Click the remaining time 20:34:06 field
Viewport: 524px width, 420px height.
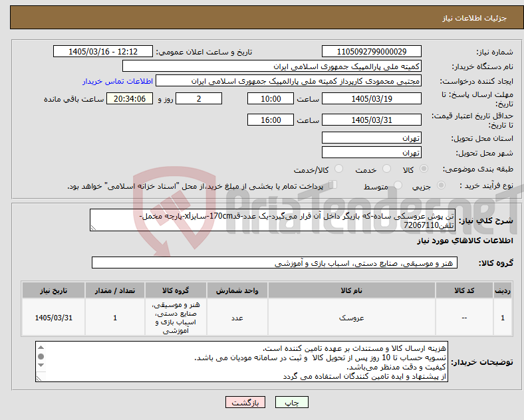(130, 99)
